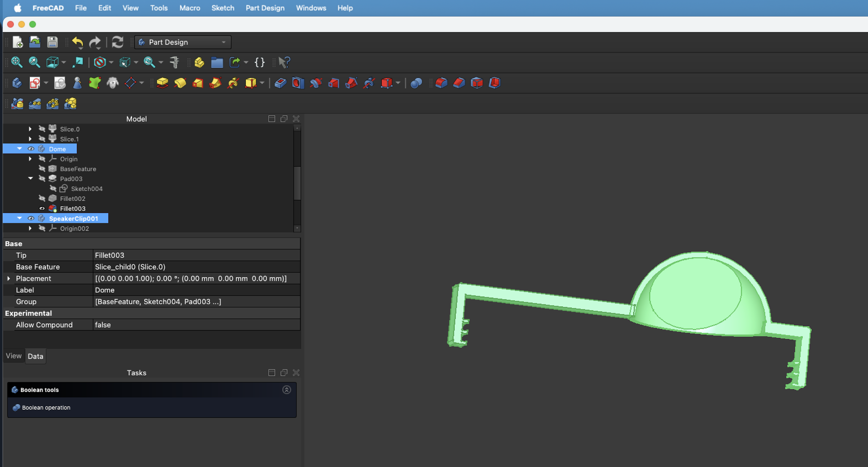
Task: Click the Boolean operation task link
Action: [x=46, y=408]
